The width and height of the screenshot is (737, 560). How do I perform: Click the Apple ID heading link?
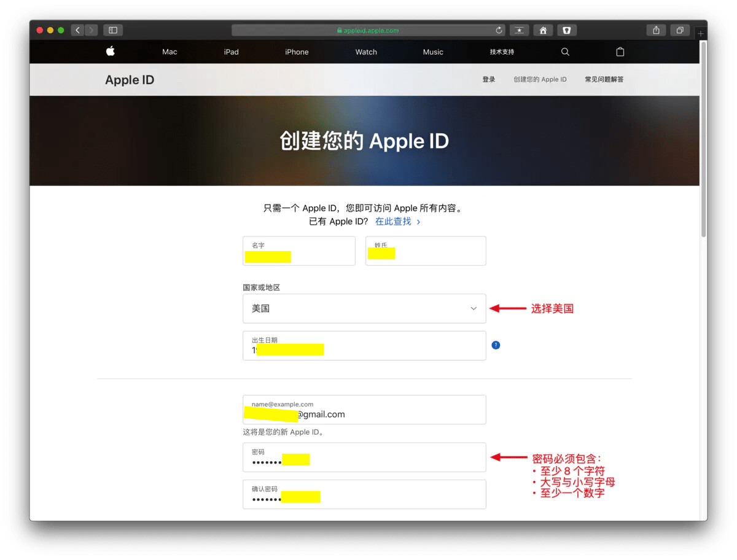pos(130,80)
